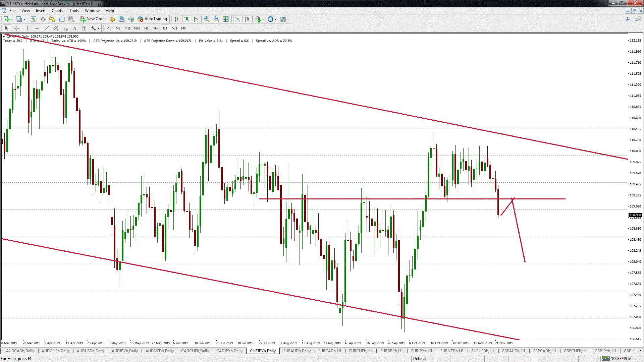Screen dimensions: 644x362
Task: Open the Market Watch panel icon
Action: tap(34, 19)
